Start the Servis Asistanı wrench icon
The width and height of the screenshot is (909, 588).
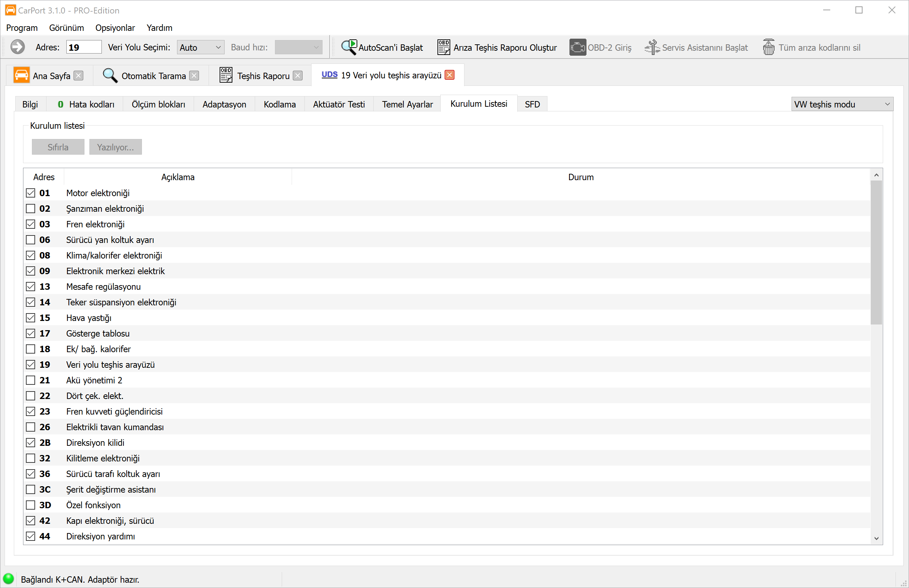[x=652, y=48]
